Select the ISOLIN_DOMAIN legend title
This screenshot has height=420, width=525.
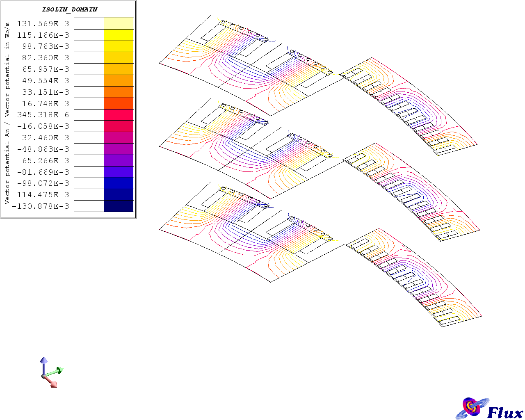pos(70,9)
